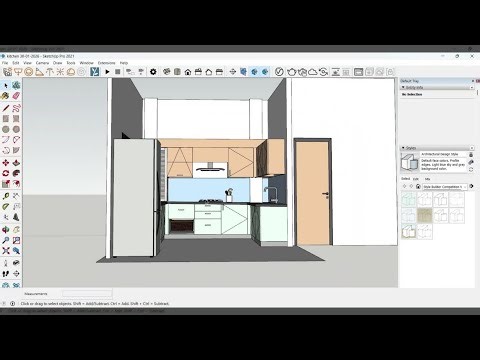Pick the first green sketchy style thumbnail
The width and height of the screenshot is (480, 360).
pos(409,199)
